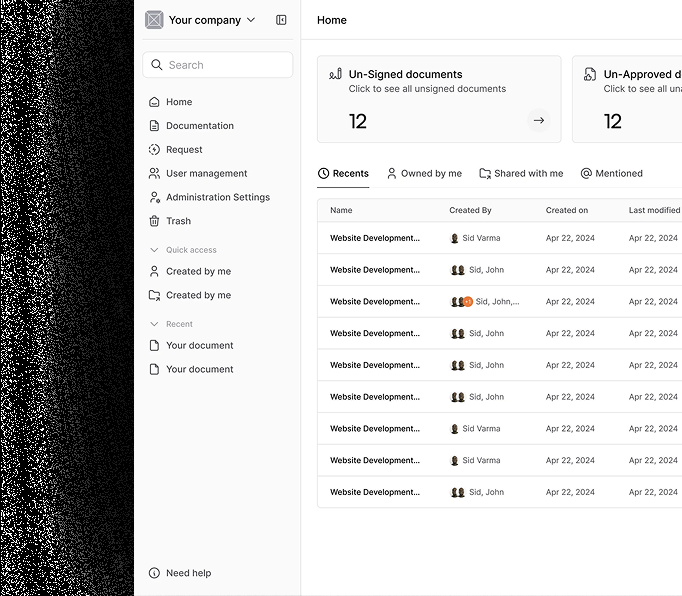
Task: Collapse the Quick access section
Action: coord(154,250)
